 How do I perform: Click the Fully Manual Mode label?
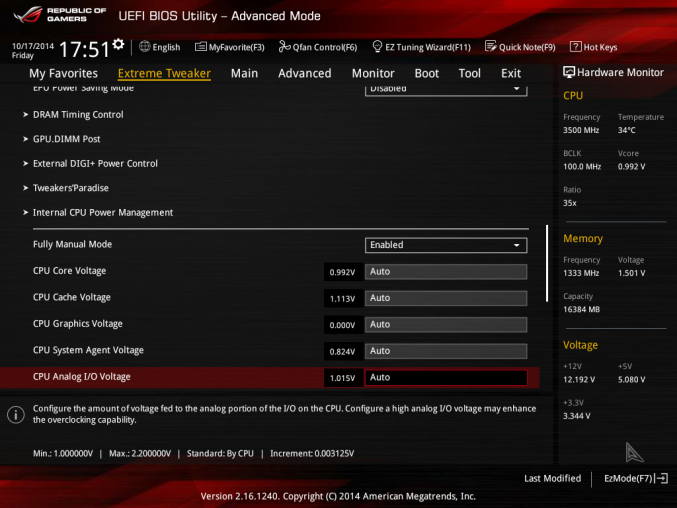click(x=73, y=244)
